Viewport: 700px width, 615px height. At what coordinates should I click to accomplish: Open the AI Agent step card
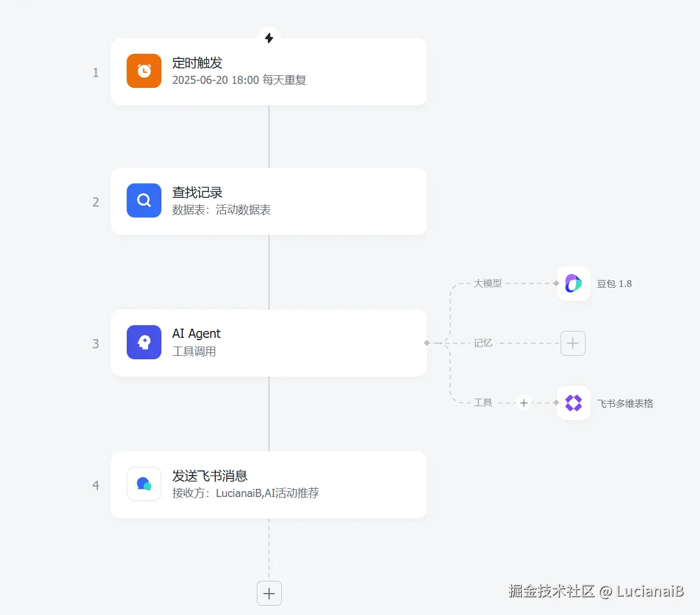click(269, 343)
